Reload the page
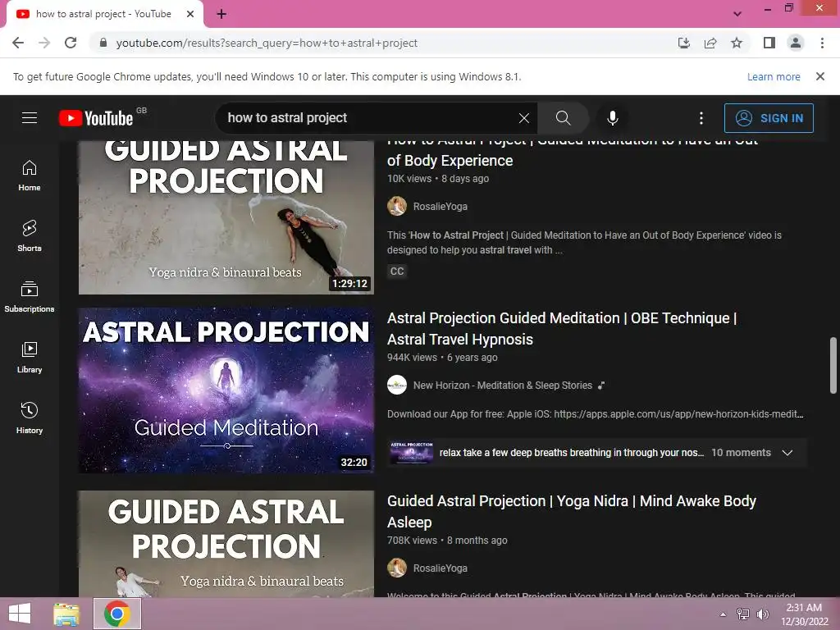The height and width of the screenshot is (630, 840). click(71, 43)
